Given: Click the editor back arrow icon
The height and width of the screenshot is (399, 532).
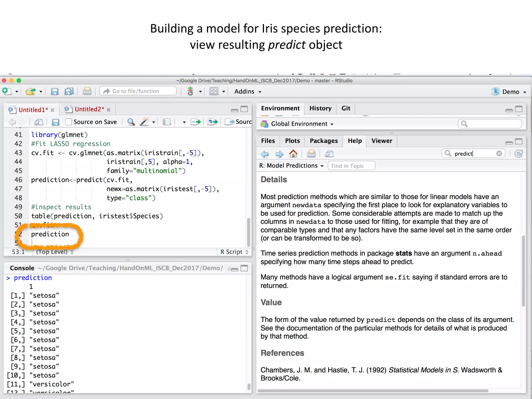Looking at the screenshot, I should click(12, 122).
